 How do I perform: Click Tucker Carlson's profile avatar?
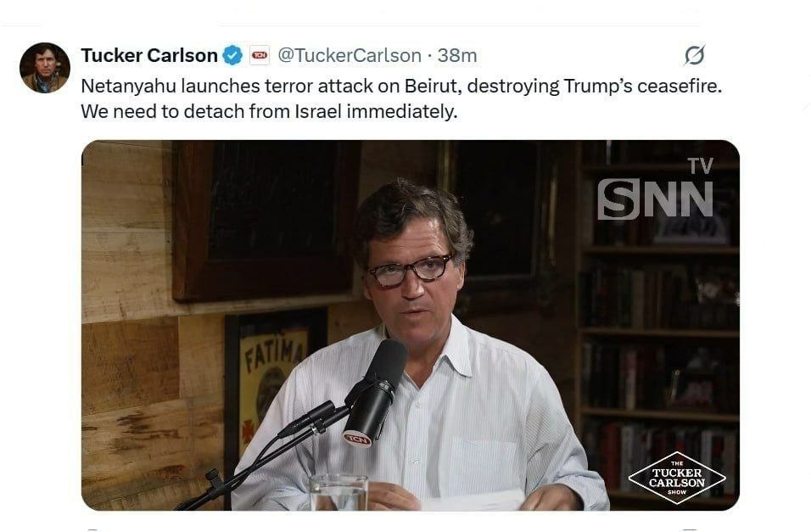click(44, 67)
